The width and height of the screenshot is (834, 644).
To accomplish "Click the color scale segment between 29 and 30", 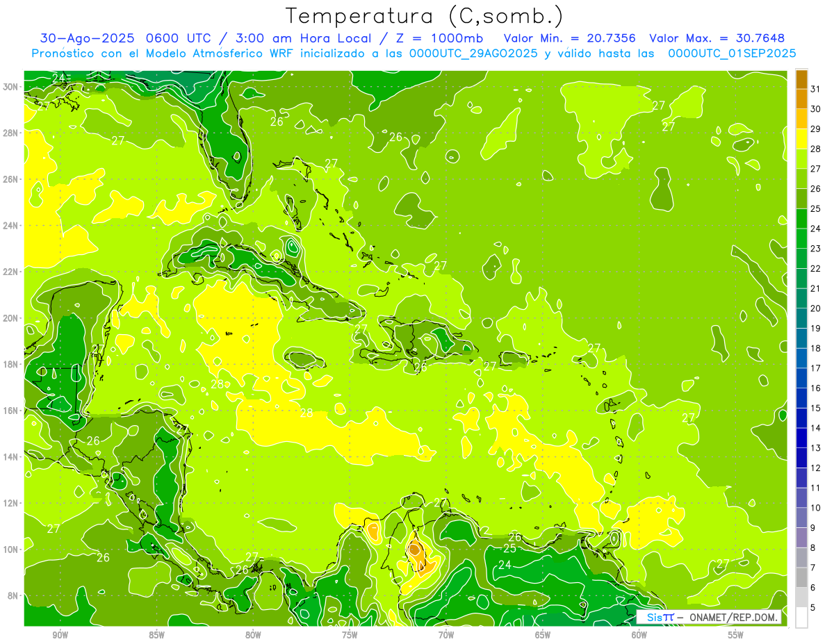I will coord(801,119).
